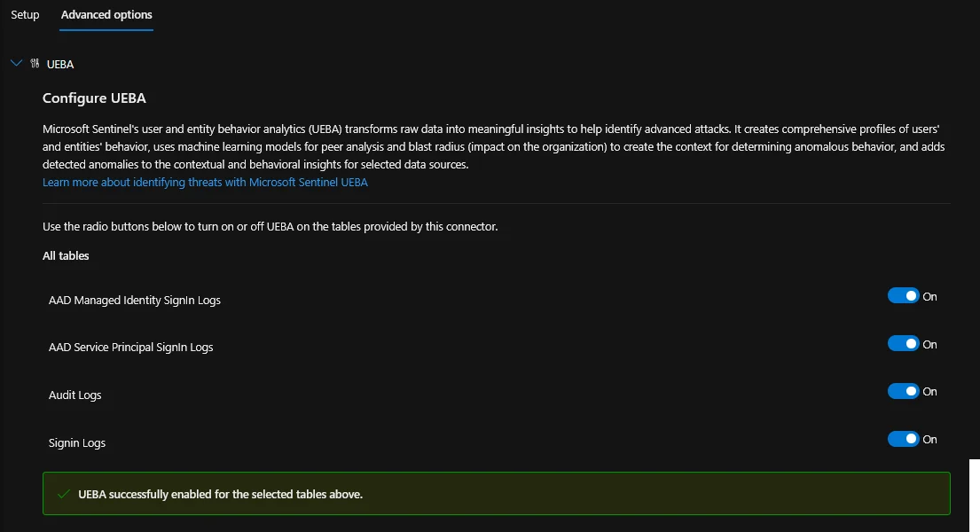
Task: Click the All tables heading
Action: 66,256
